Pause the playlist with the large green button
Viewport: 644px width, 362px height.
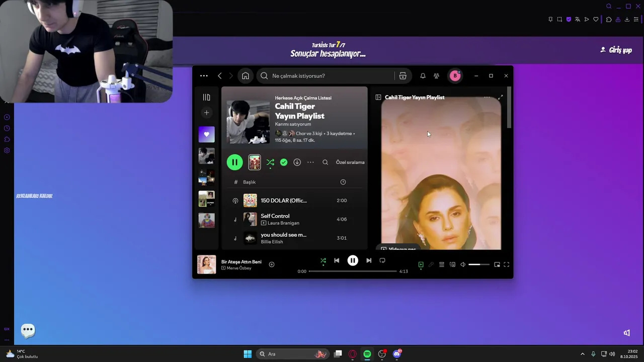click(x=235, y=162)
